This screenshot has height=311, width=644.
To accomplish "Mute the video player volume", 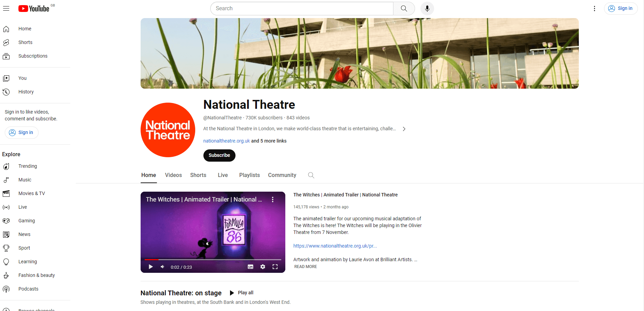I will click(x=162, y=267).
